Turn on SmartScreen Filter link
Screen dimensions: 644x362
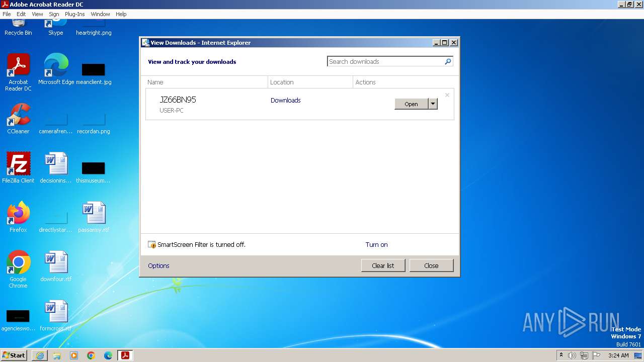coord(376,244)
